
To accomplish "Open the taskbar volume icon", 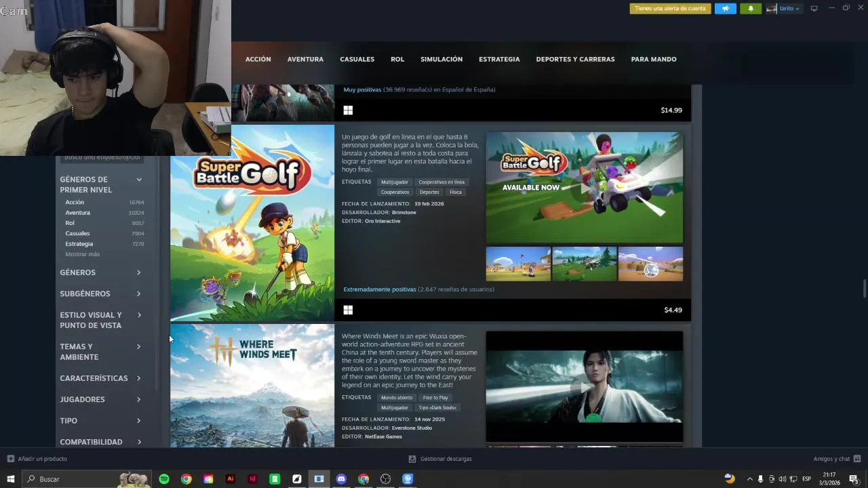I will click(783, 479).
